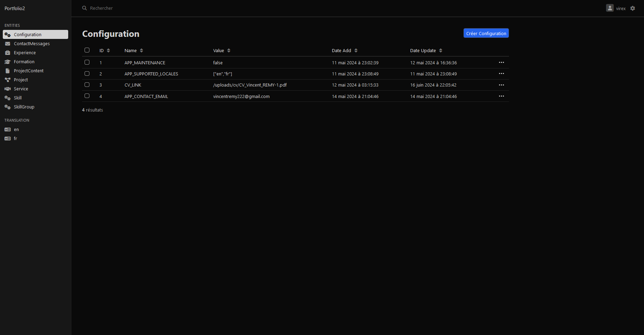
Task: Click the APP_CONTACT_EMAIL name cell
Action: (146, 97)
